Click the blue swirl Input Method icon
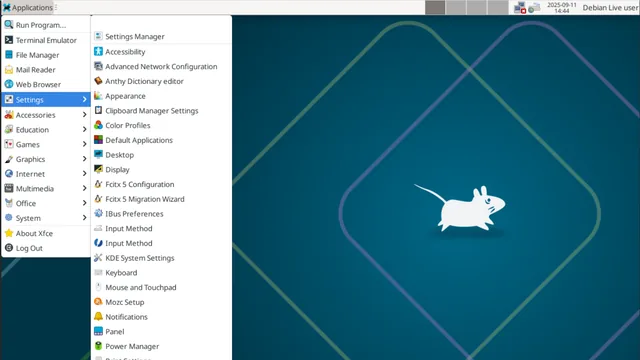This screenshot has height=360, width=640. 98,243
